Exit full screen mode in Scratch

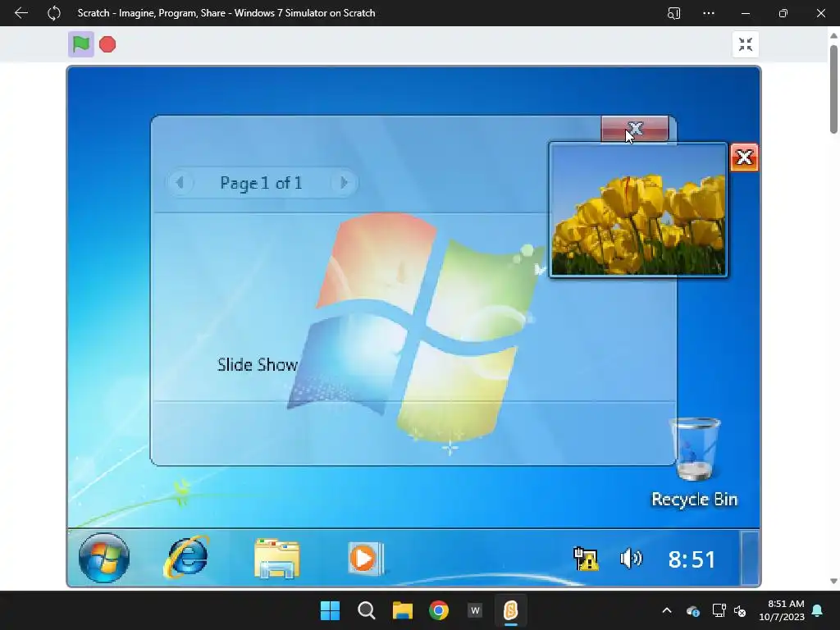pyautogui.click(x=745, y=44)
